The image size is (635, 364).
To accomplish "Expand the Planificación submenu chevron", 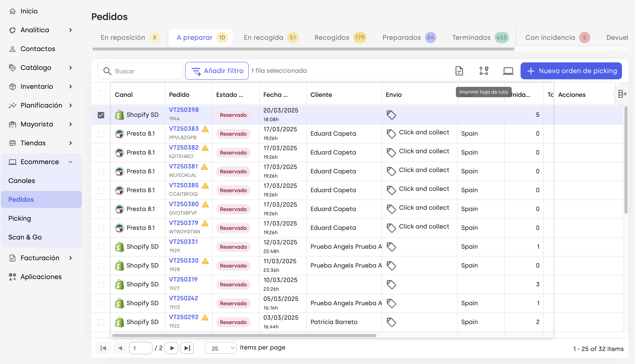I will (71, 105).
